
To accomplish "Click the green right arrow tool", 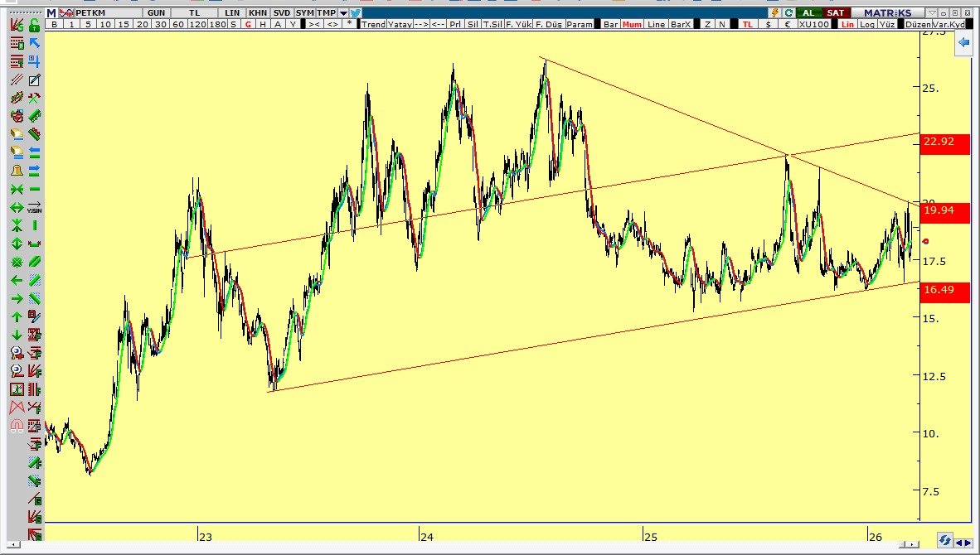I will (x=17, y=298).
